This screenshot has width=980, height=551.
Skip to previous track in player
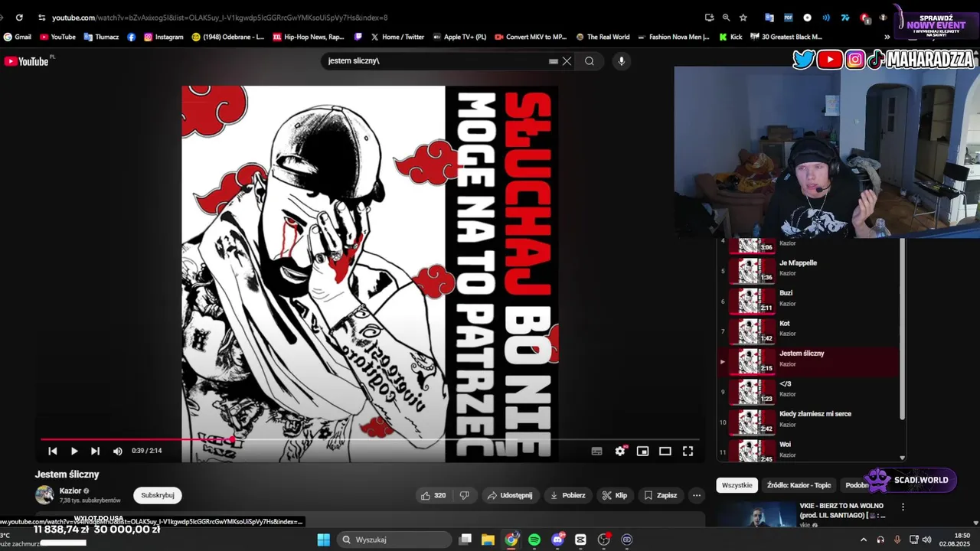(53, 452)
